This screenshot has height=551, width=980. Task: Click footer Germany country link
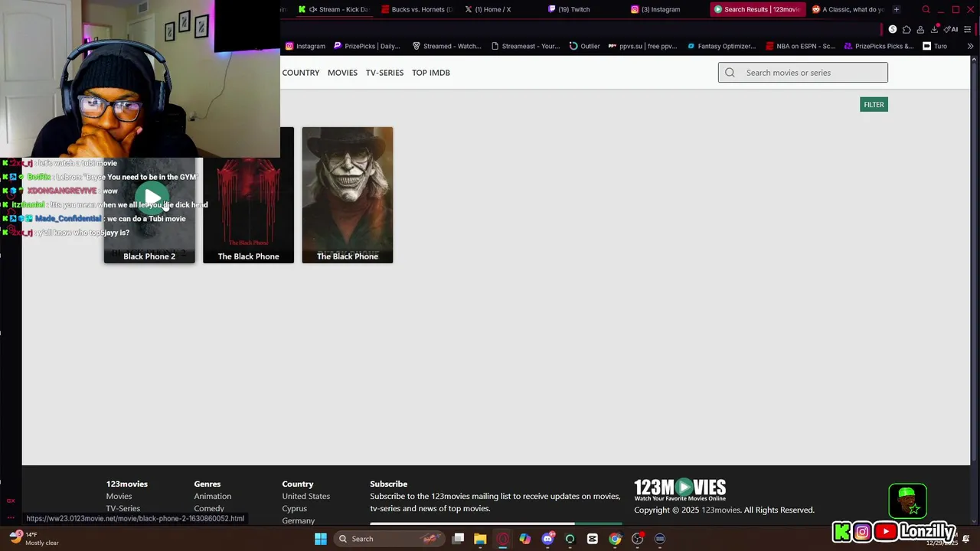[x=298, y=520]
